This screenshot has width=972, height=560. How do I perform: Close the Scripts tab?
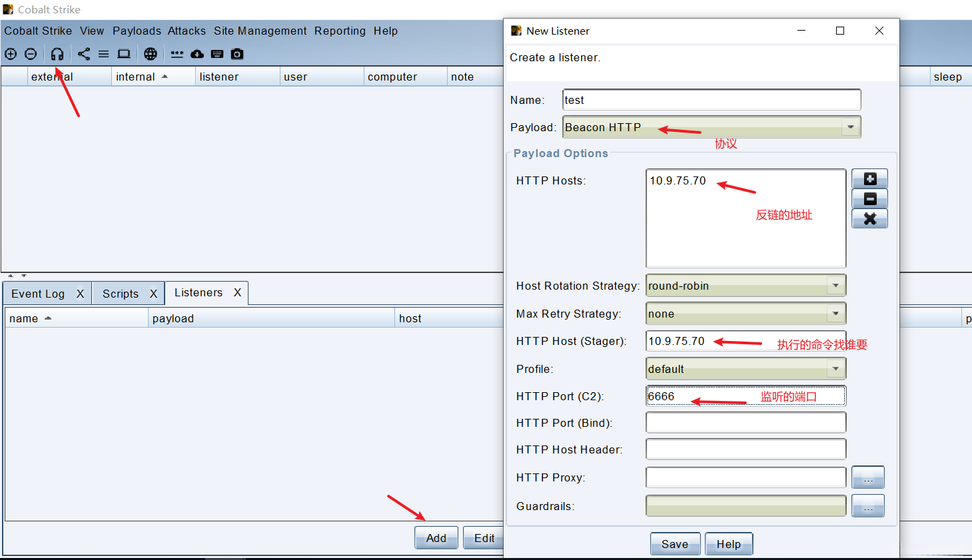(153, 294)
